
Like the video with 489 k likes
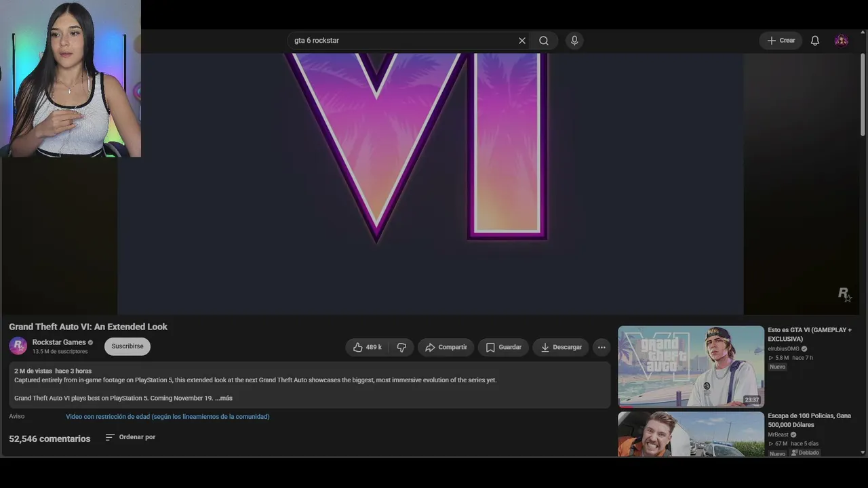(367, 347)
